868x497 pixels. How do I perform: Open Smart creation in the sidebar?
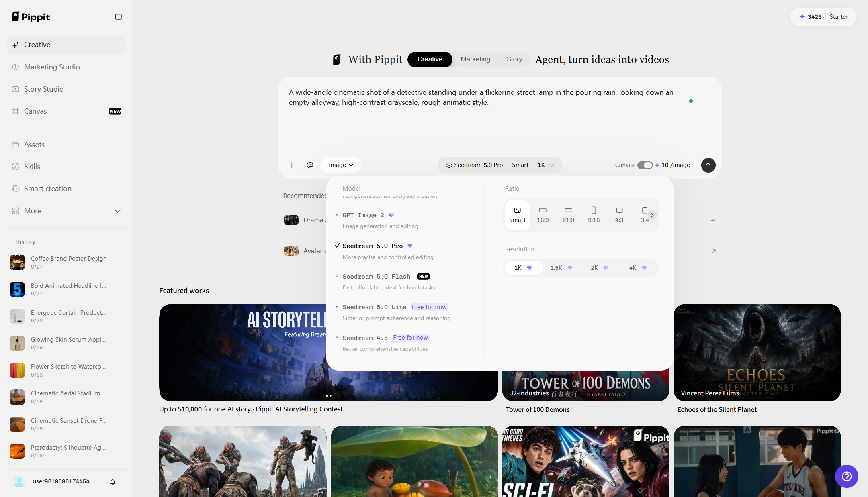(66, 189)
